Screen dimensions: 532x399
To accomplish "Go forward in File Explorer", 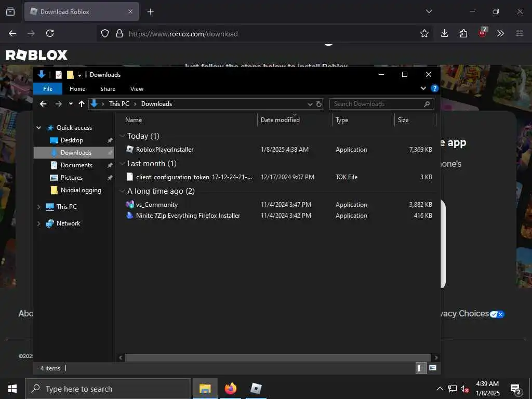I will [x=58, y=104].
